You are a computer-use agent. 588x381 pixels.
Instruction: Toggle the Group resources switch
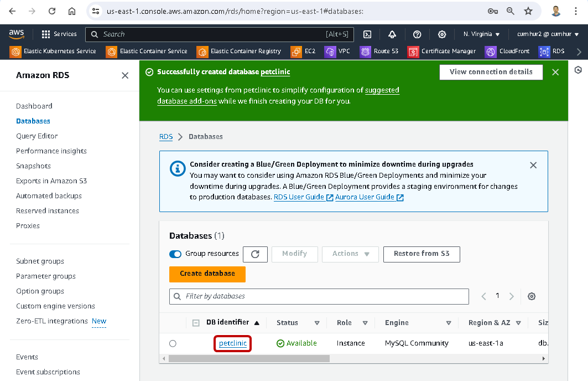click(175, 254)
